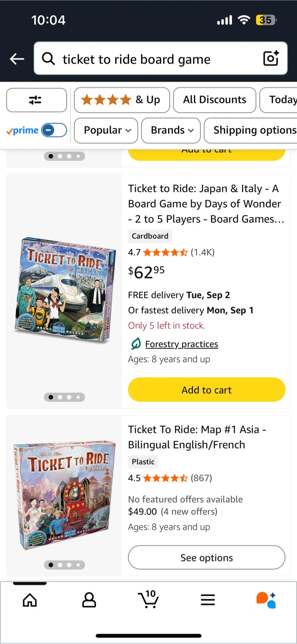Screen dimensions: 297x644
Task: Open the hamburger menu icon
Action: 208,600
